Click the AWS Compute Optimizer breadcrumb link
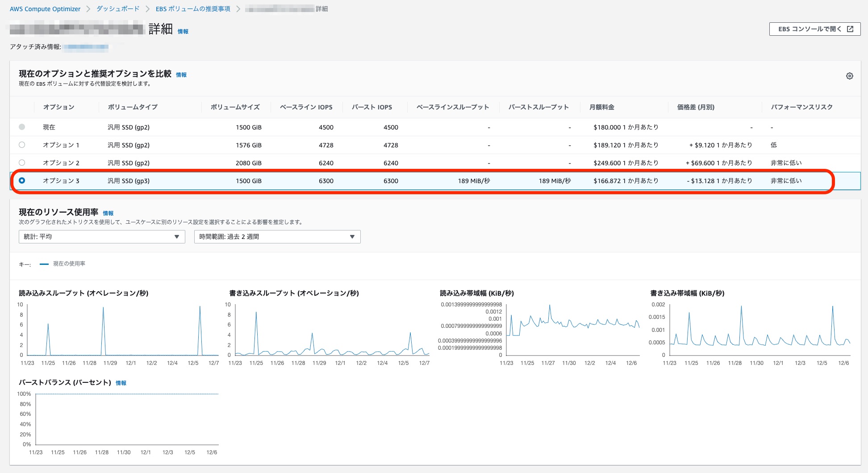The height and width of the screenshot is (473, 868). [x=45, y=8]
